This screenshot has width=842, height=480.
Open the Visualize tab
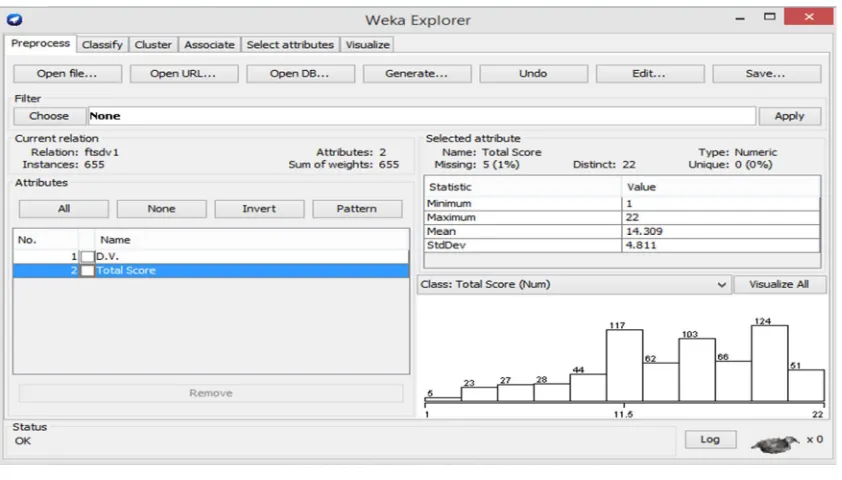tap(367, 45)
